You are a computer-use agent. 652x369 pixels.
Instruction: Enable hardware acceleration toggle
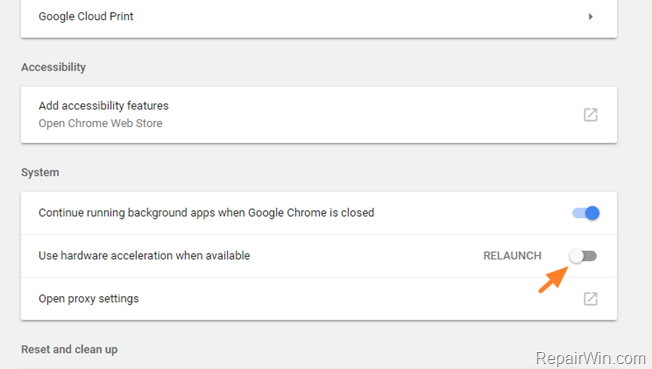(x=583, y=256)
